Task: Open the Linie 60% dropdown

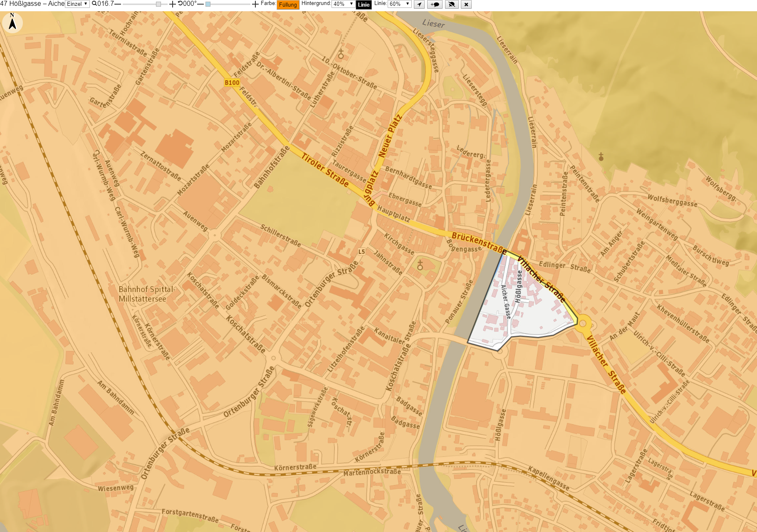Action: point(400,4)
